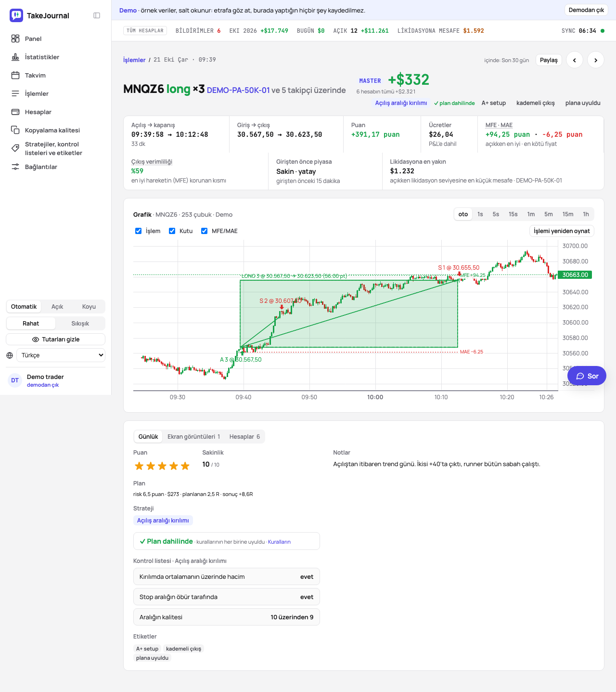Go to previous trade chevron

(x=575, y=60)
